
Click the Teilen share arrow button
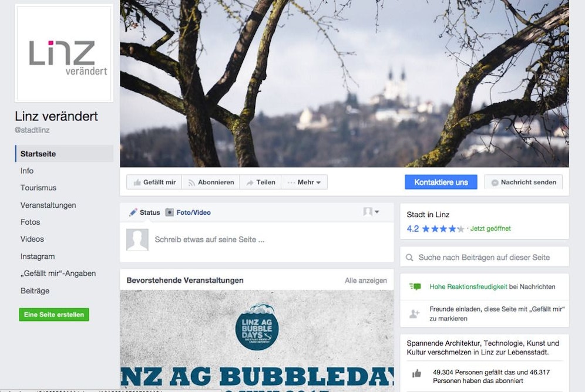(x=260, y=183)
